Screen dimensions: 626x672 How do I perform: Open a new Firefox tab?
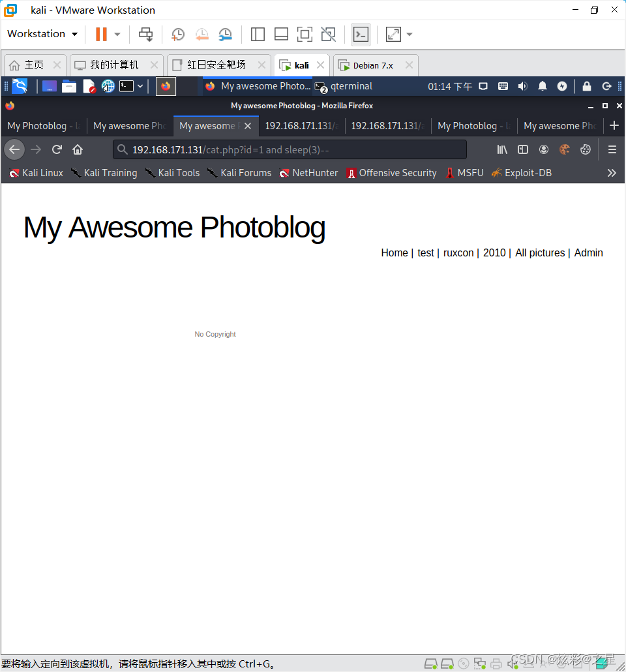click(614, 125)
